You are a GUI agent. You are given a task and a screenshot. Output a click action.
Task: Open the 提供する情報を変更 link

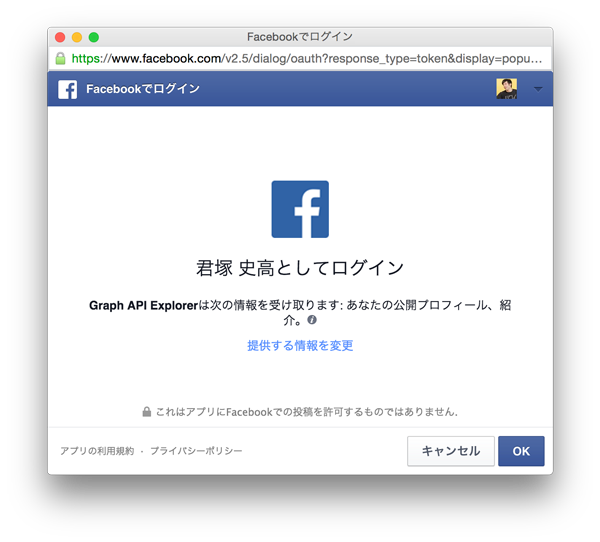pyautogui.click(x=300, y=345)
